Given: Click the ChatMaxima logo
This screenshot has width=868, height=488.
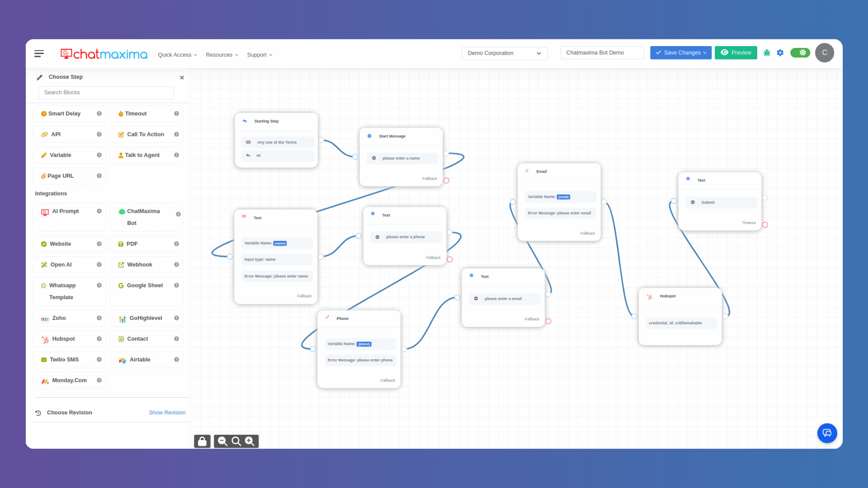Looking at the screenshot, I should tap(104, 54).
